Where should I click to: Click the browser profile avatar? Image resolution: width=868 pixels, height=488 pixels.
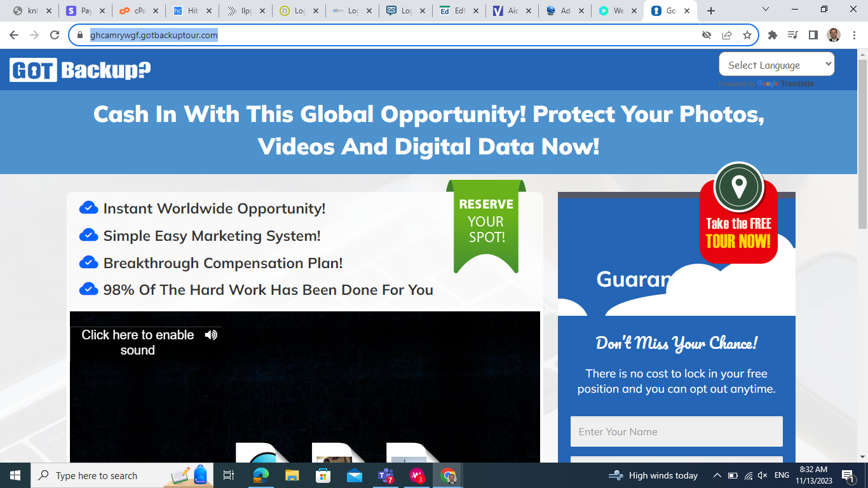[x=834, y=35]
